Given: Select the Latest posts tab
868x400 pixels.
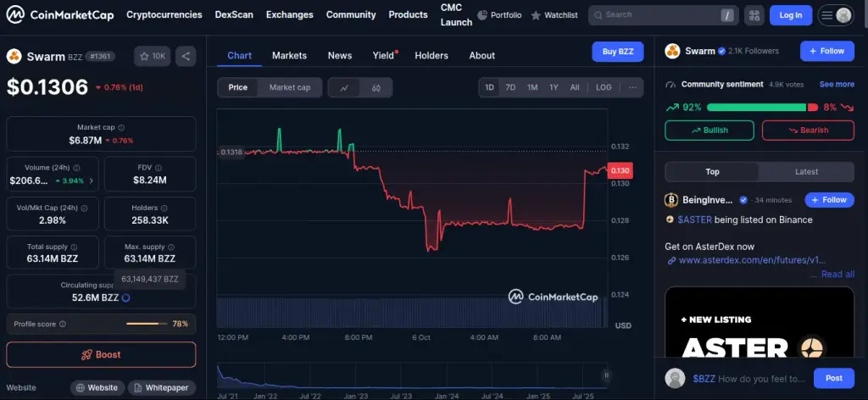Looking at the screenshot, I should click(x=807, y=171).
